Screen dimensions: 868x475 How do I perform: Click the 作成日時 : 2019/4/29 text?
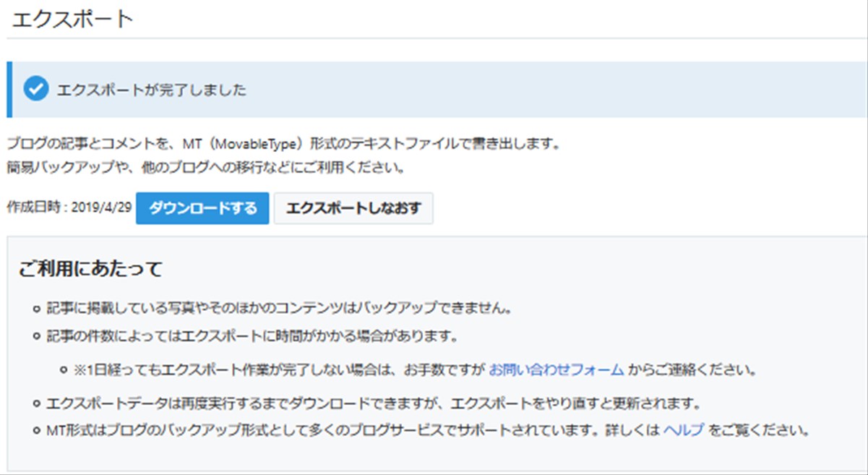click(x=69, y=208)
